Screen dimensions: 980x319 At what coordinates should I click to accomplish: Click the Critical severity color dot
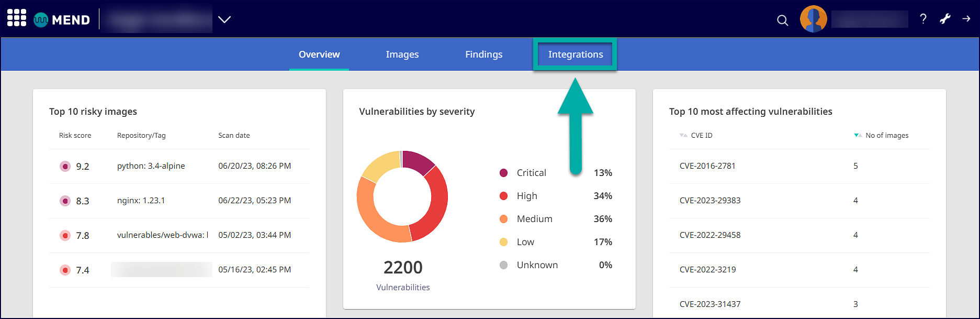pyautogui.click(x=503, y=173)
